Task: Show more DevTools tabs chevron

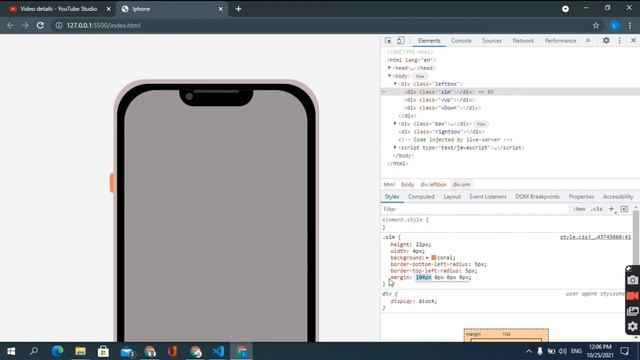Action: click(x=588, y=40)
